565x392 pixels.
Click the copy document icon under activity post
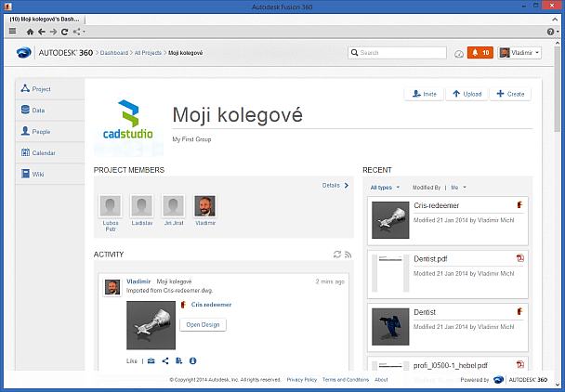click(179, 360)
